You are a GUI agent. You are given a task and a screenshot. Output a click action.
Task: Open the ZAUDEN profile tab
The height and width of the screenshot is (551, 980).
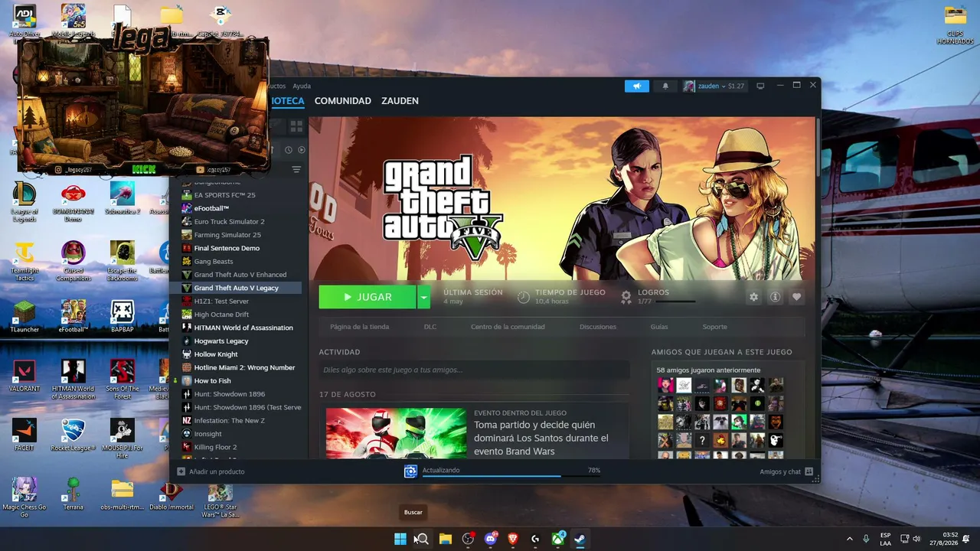tap(400, 101)
